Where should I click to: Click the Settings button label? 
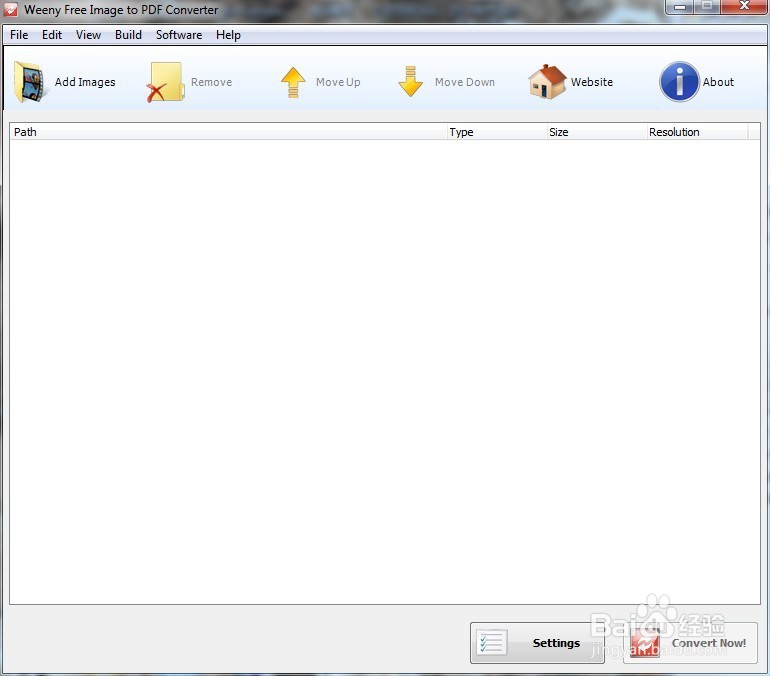coord(556,643)
